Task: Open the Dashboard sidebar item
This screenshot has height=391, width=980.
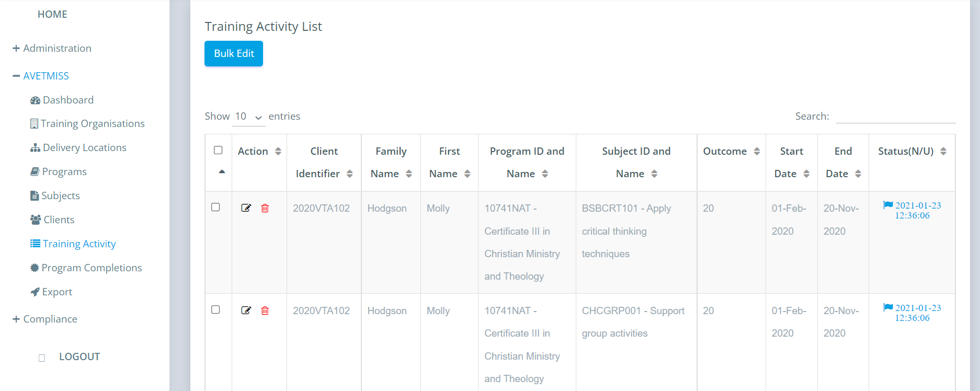Action: 62,100
